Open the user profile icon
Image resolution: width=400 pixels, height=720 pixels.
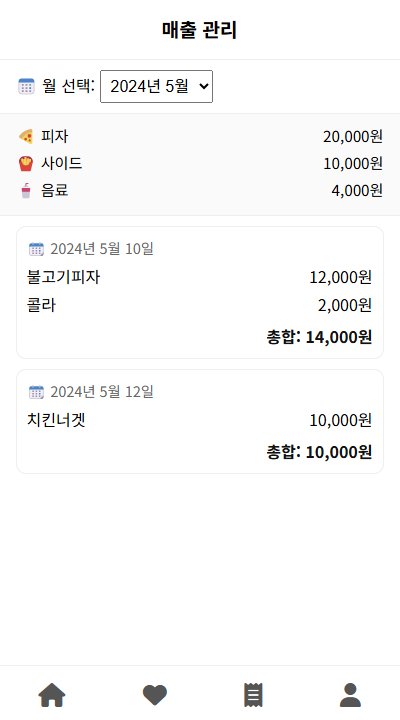350,695
